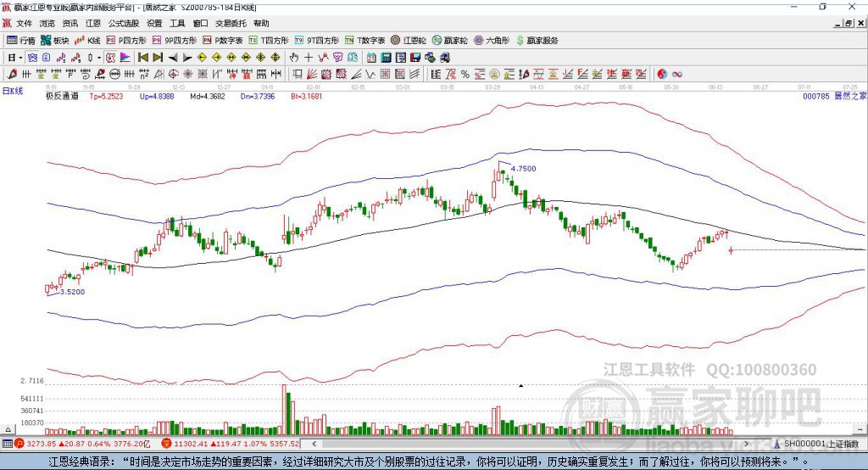Open the 9T四方形 tool

317,41
